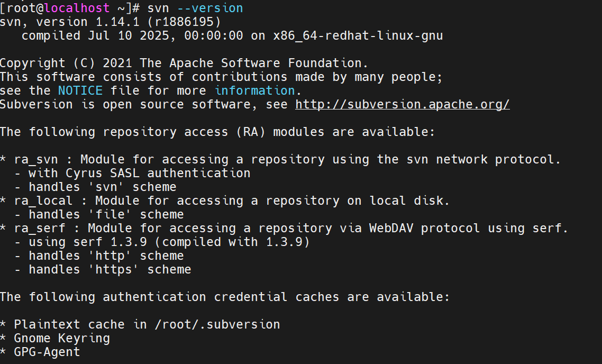The image size is (602, 364).
Task: Click the "handles 'https' scheme" line
Action: pos(103,269)
